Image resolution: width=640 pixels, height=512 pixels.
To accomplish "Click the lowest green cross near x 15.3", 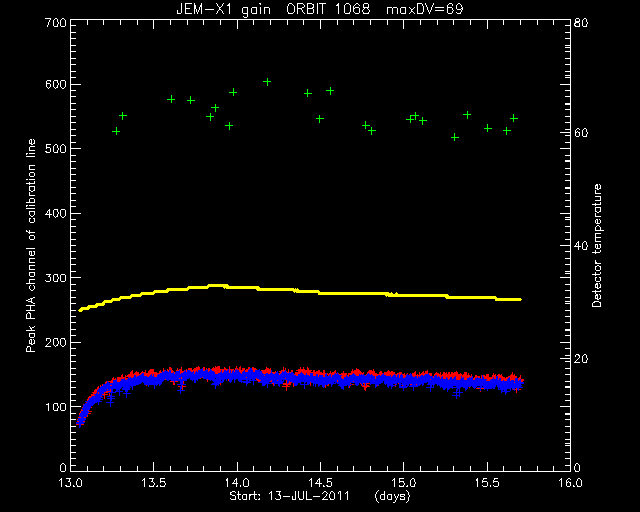I will [455, 137].
